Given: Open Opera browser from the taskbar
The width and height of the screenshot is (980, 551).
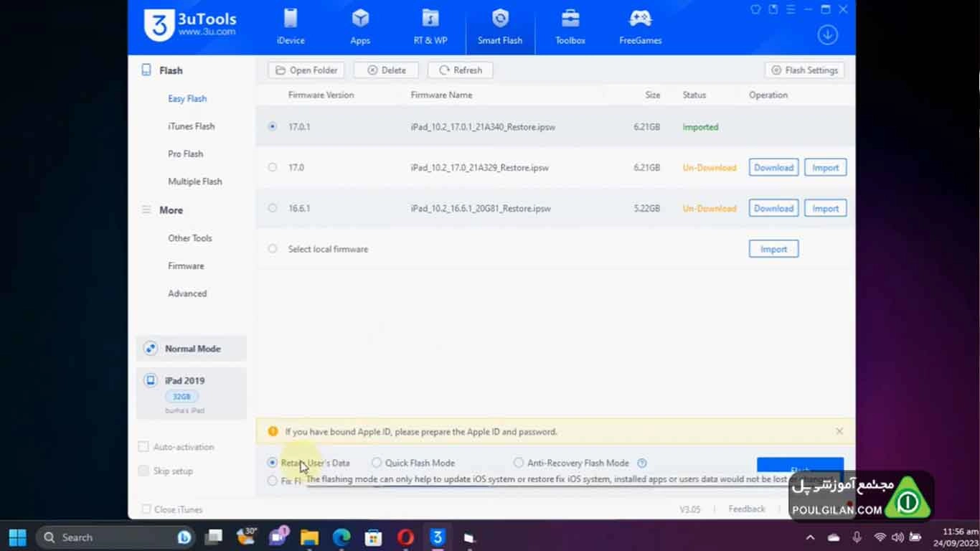Looking at the screenshot, I should click(405, 537).
